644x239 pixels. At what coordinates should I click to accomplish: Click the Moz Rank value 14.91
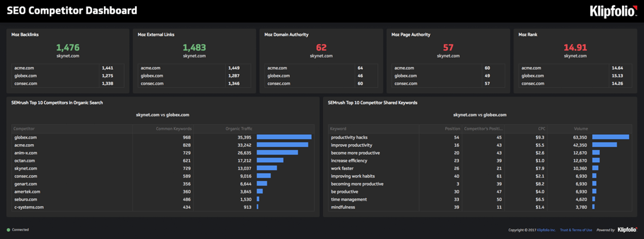click(x=575, y=48)
